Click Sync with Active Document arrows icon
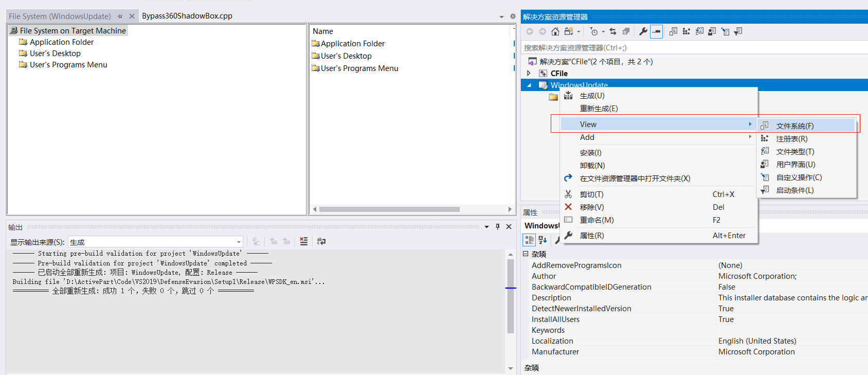This screenshot has height=375, width=868. [x=613, y=31]
